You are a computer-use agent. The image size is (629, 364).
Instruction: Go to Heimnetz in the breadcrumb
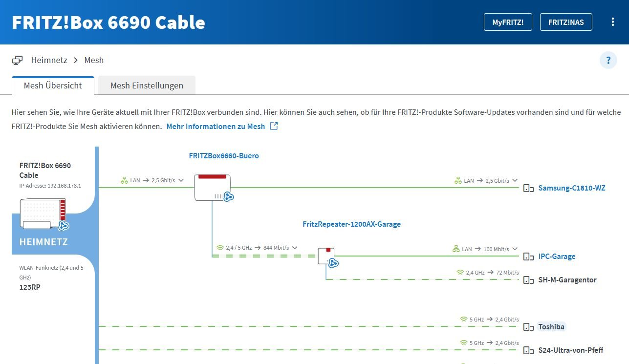pos(49,60)
